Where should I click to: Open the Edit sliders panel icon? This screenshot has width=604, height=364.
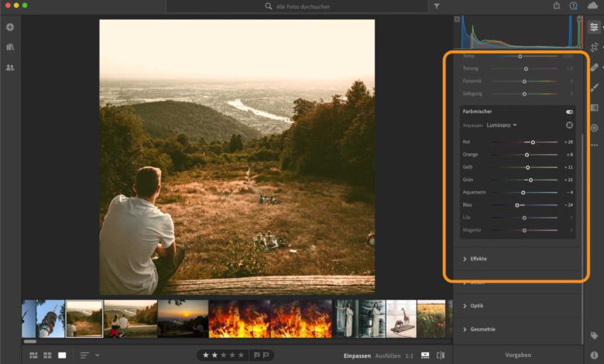coord(594,27)
